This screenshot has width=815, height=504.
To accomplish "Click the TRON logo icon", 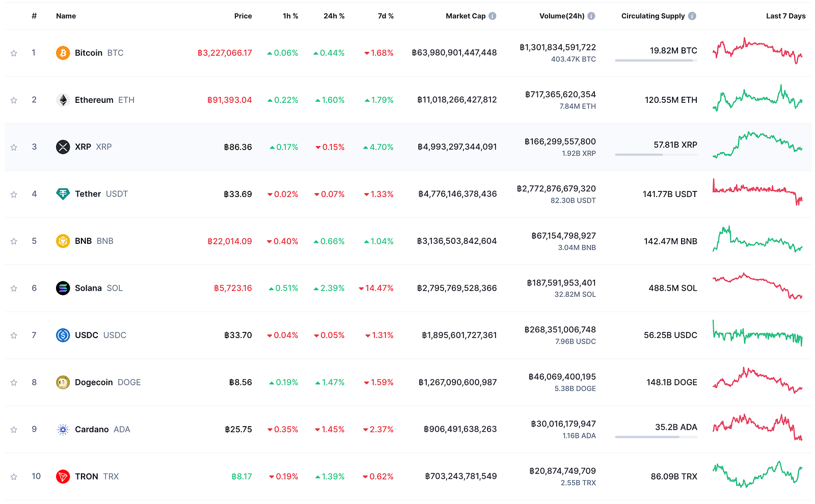I will click(x=63, y=477).
